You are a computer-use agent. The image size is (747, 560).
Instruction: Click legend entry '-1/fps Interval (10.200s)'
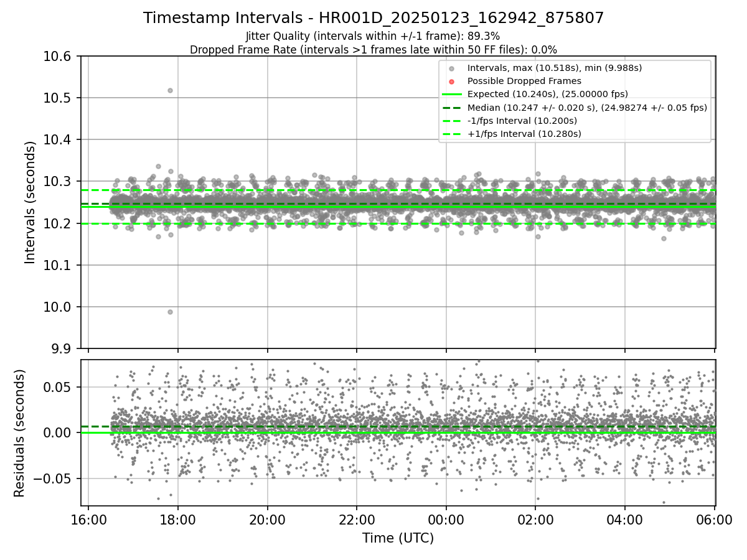pos(522,120)
